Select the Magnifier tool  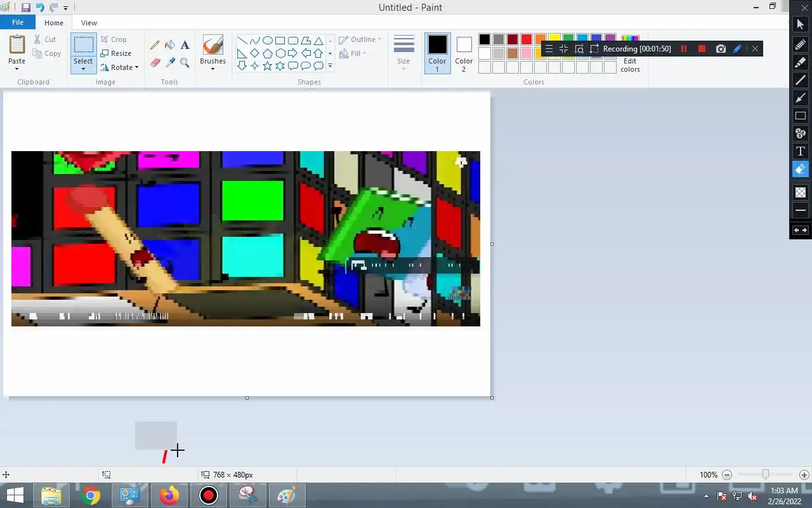tap(185, 62)
